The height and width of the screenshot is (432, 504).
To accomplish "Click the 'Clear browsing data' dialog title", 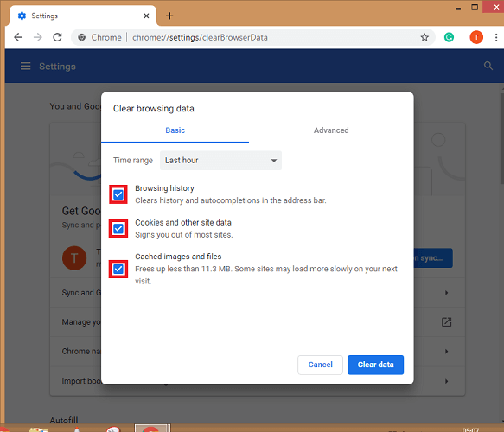I will pyautogui.click(x=154, y=109).
